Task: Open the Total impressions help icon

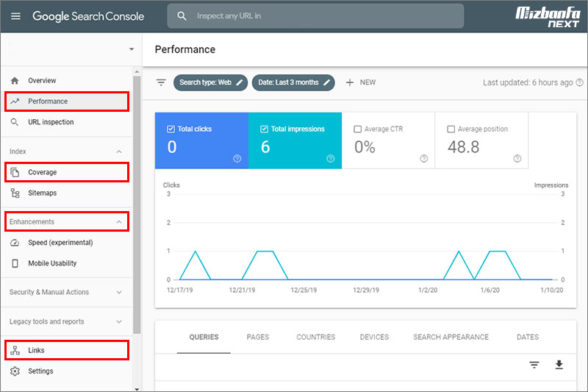Action: coord(330,159)
